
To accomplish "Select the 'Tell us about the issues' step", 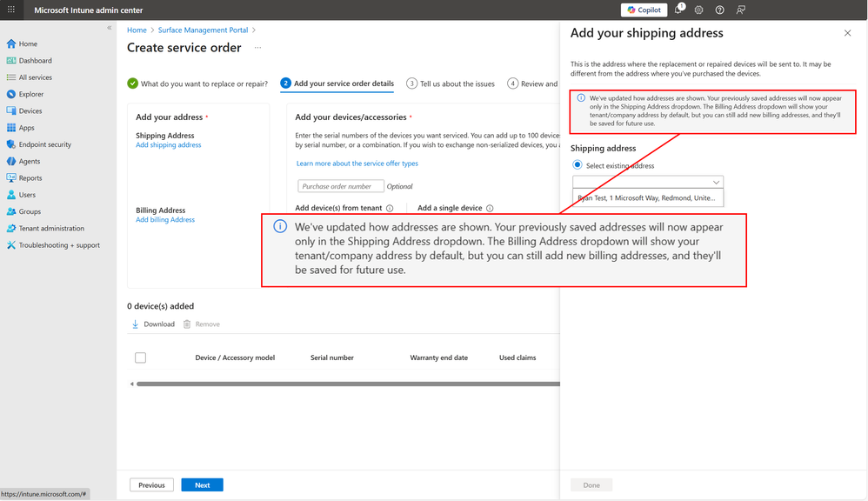I will pos(451,83).
